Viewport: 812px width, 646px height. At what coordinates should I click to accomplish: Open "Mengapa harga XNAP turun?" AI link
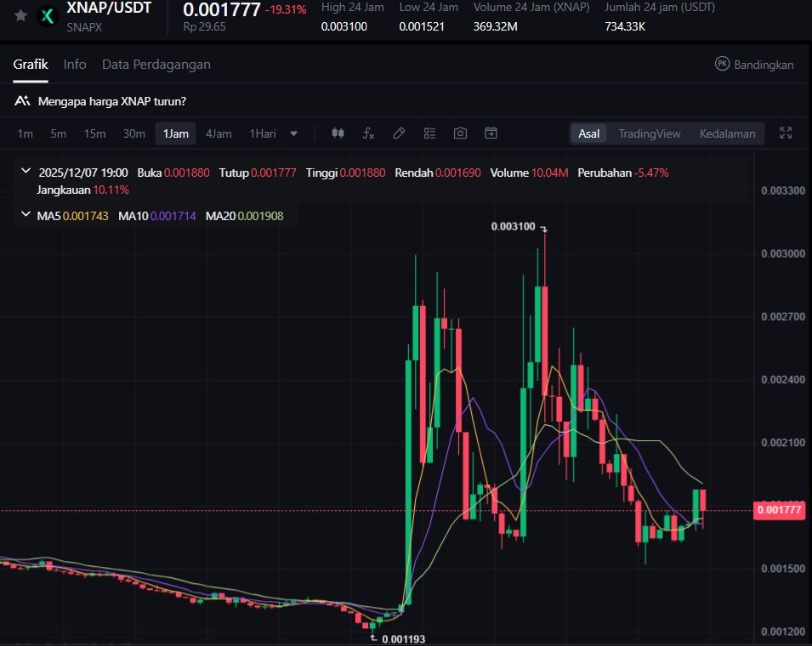111,101
